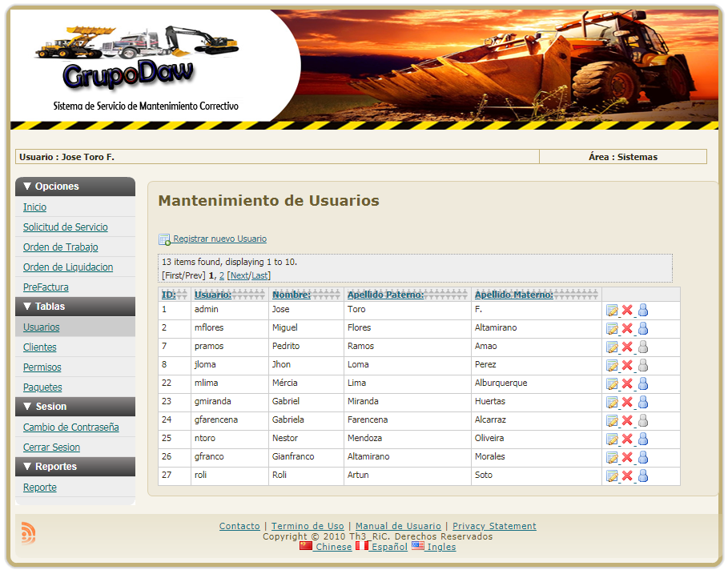Delete user jloma with red X
This screenshot has width=728, height=574.
click(x=627, y=365)
